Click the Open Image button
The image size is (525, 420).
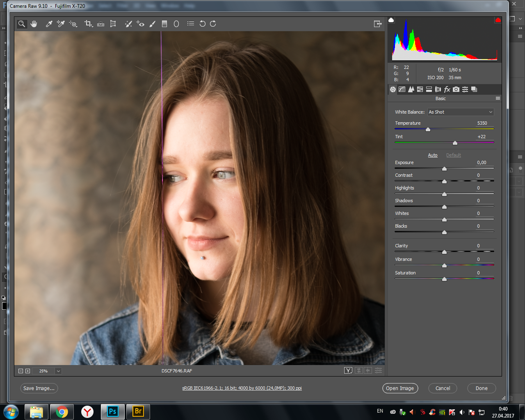(400, 388)
